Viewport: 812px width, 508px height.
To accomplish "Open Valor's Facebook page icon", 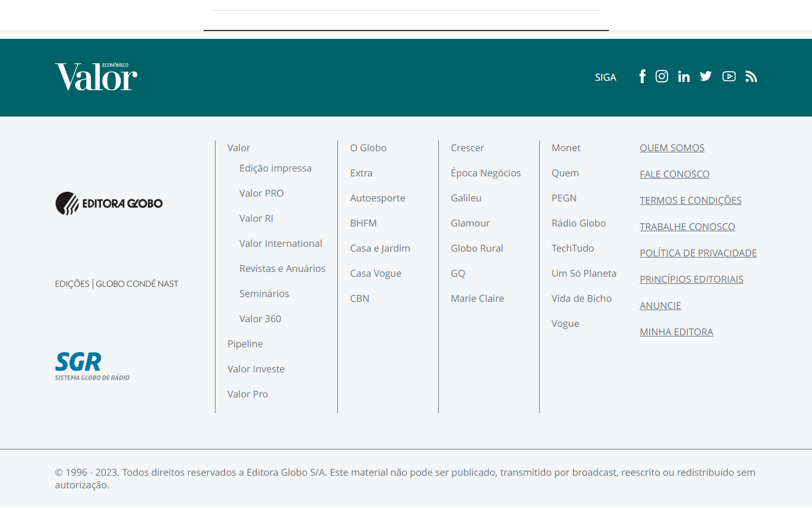I will click(x=642, y=76).
